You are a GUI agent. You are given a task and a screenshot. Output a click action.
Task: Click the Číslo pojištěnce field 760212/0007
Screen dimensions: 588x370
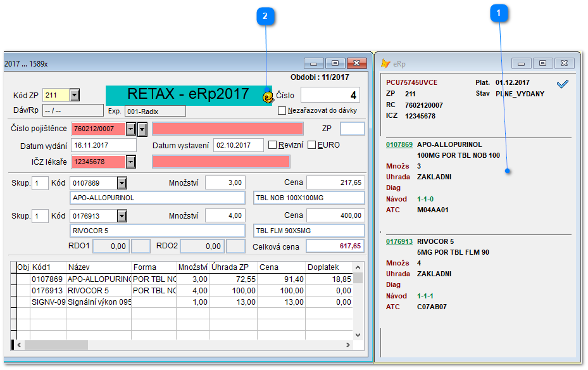coord(98,129)
